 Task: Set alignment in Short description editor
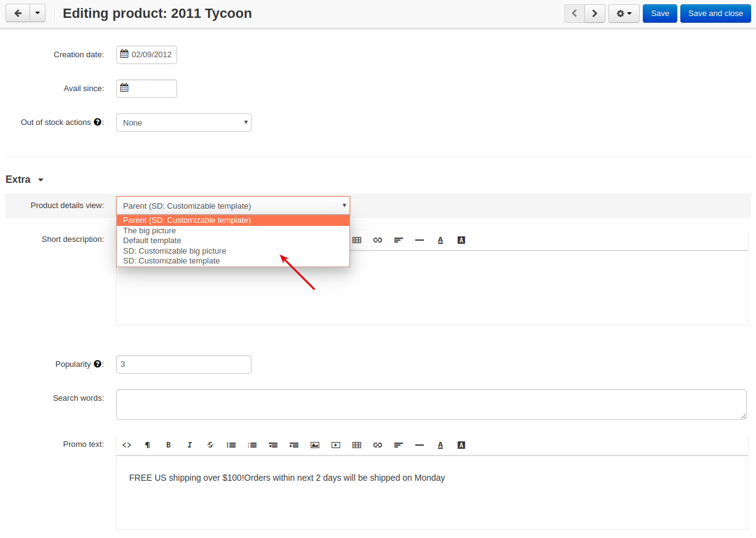(399, 240)
